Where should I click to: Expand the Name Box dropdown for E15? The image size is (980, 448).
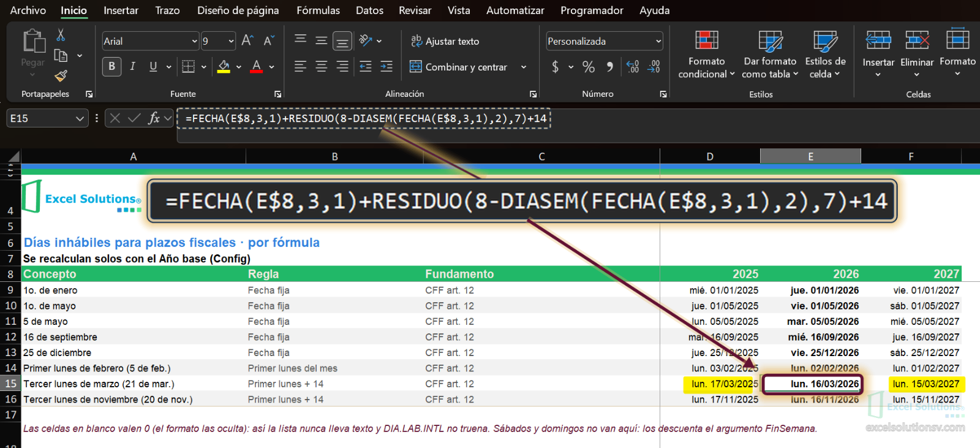pyautogui.click(x=80, y=118)
